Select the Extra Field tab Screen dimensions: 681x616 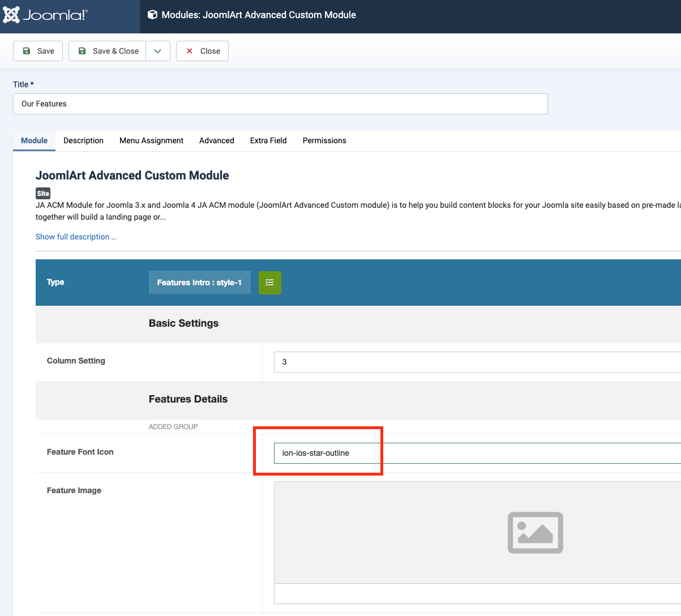click(268, 140)
